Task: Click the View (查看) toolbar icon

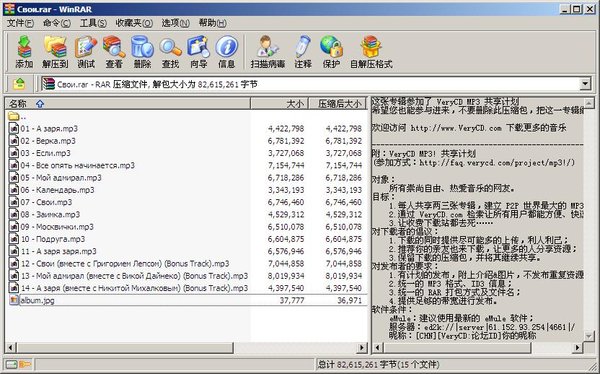Action: 114,52
